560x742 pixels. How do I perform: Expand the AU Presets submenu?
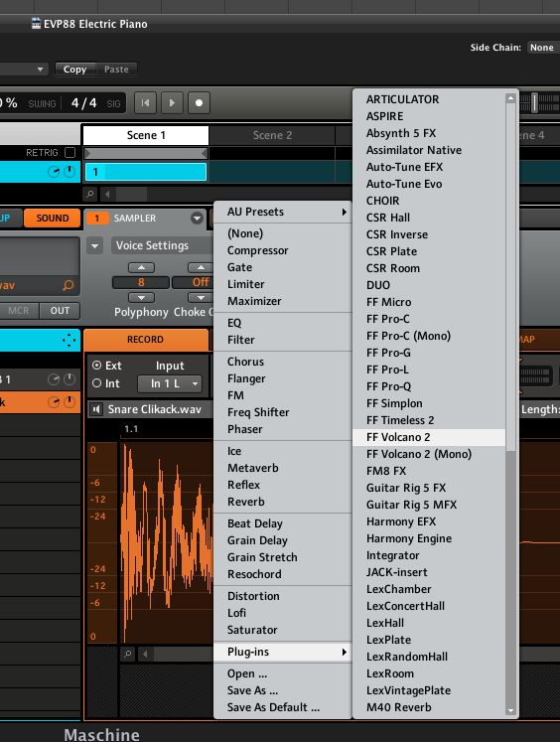283,212
